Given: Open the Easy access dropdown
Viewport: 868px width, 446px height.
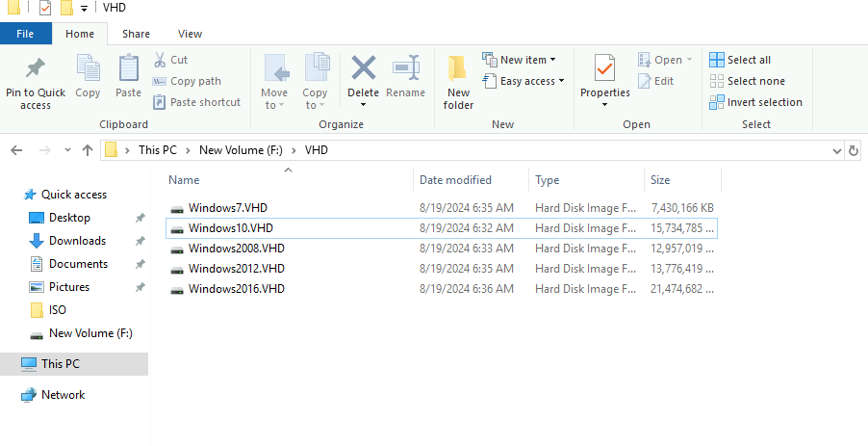Looking at the screenshot, I should pyautogui.click(x=532, y=81).
